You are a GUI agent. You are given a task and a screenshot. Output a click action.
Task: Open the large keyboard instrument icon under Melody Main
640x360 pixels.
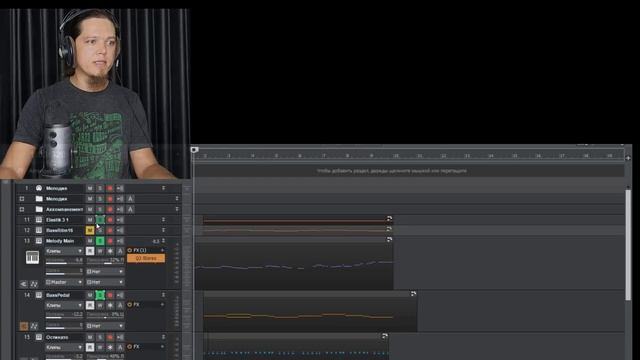pos(32,257)
